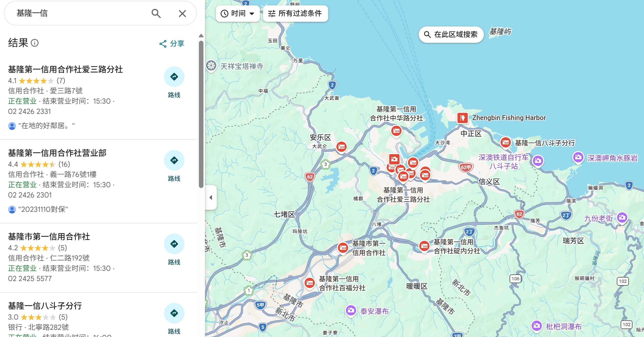Click the review "在地的好鄰居。"
Image resolution: width=644 pixels, height=337 pixels.
47,126
